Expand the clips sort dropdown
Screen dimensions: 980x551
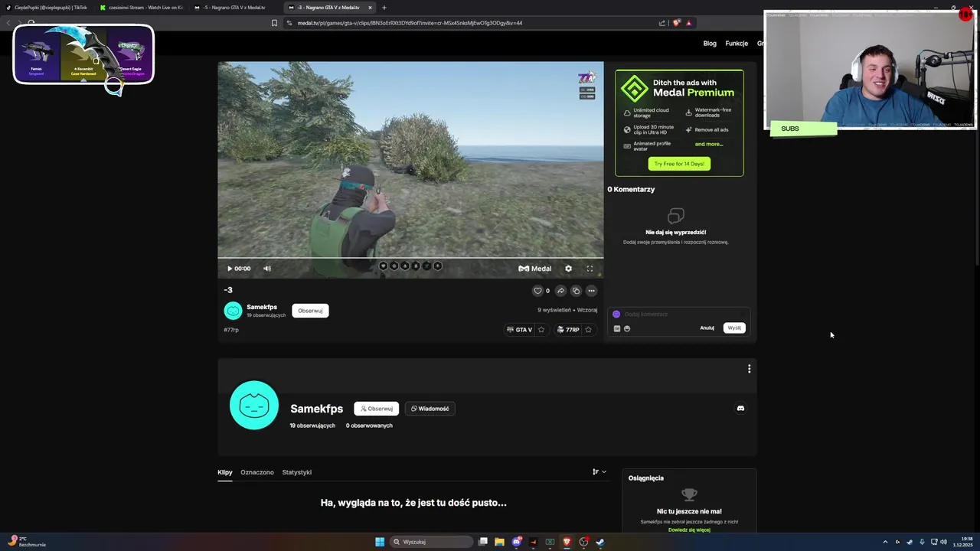(x=599, y=472)
